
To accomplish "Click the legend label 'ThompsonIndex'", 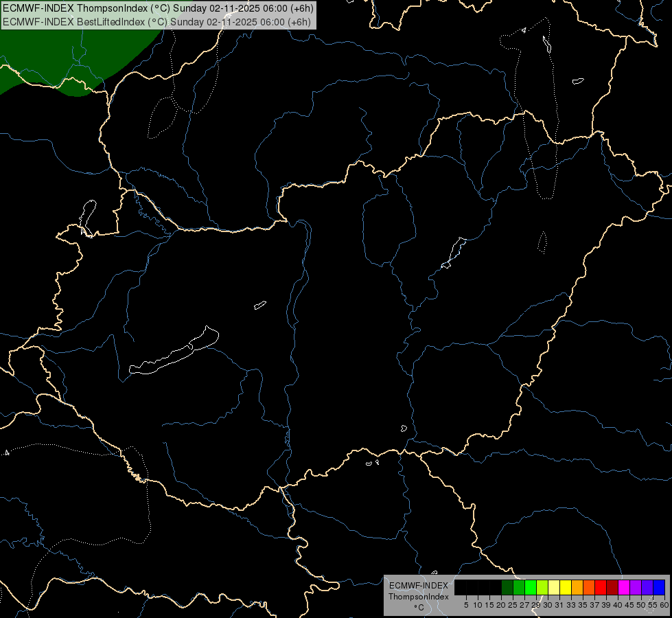I will (419, 597).
